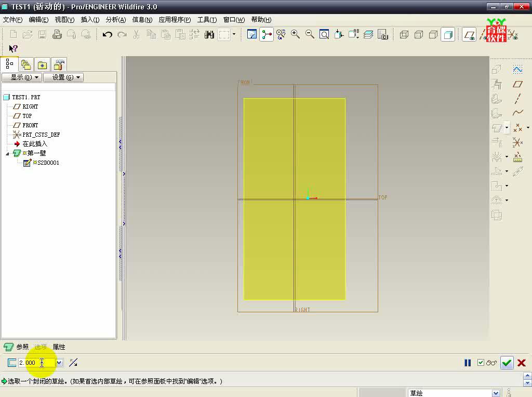The image size is (532, 397).
Task: Toggle the preview checkbox
Action: (481, 363)
